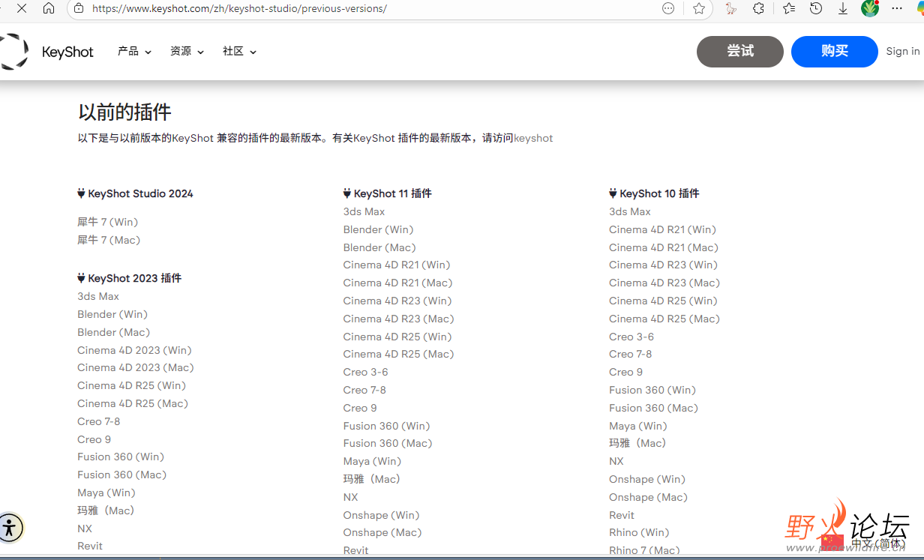The height and width of the screenshot is (560, 924).
Task: Open browsing history clock icon
Action: [x=814, y=8]
